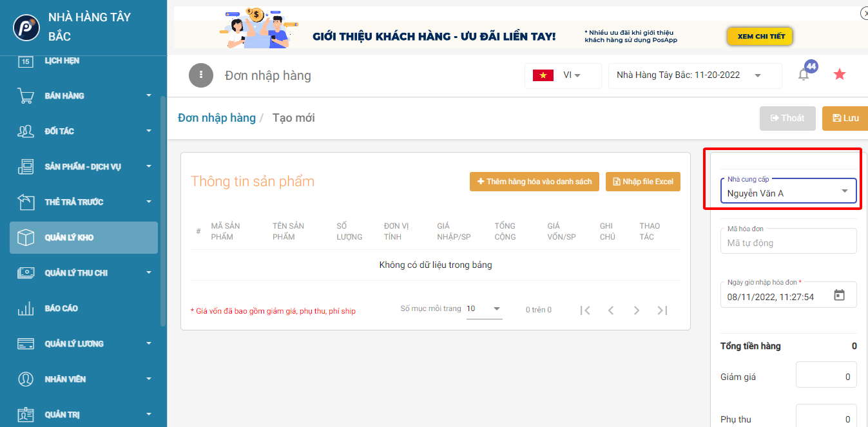This screenshot has width=868, height=427.
Task: Click the red star favorites icon
Action: click(839, 75)
